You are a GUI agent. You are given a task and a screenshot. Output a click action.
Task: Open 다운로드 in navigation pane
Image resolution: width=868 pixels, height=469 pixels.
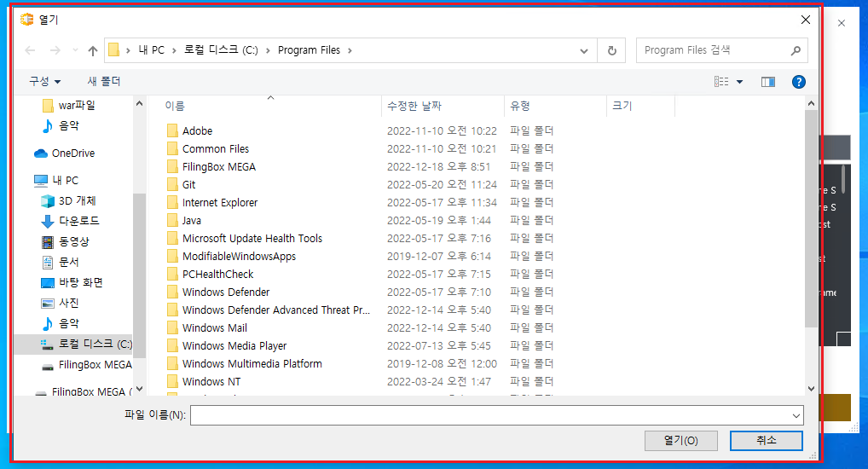[x=70, y=221]
